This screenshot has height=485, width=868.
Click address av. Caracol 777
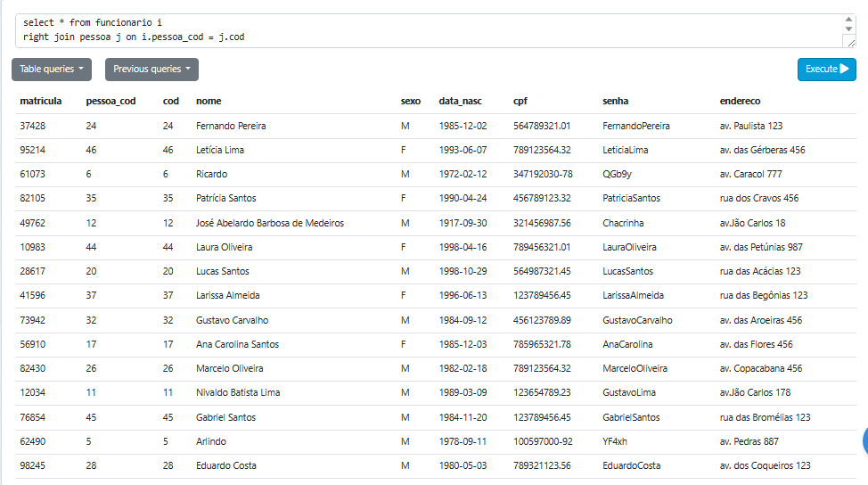[x=750, y=174]
